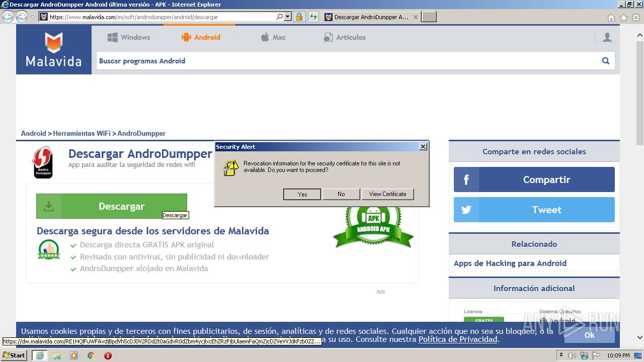Click the red taskbar icon
This screenshot has height=362, width=644.
coord(108,355)
